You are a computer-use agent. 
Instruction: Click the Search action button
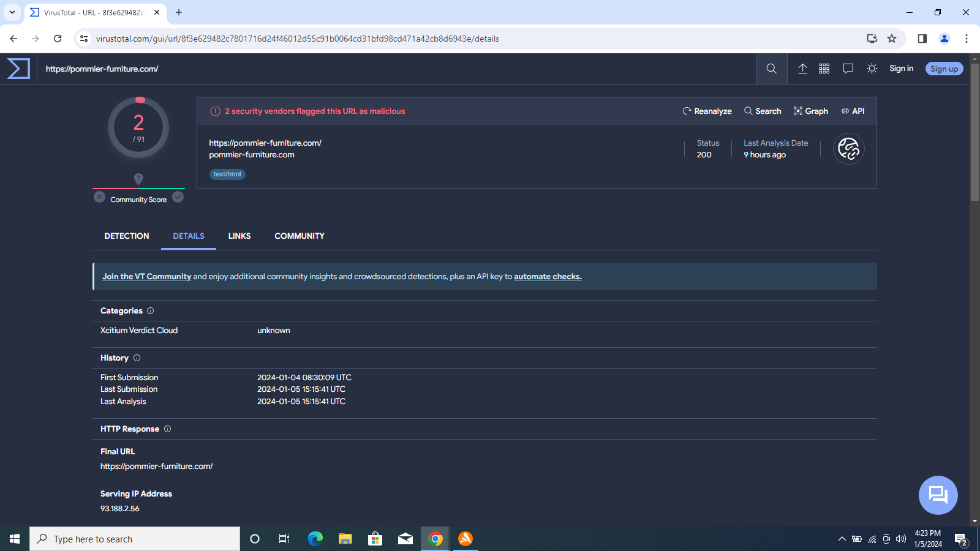tap(763, 111)
